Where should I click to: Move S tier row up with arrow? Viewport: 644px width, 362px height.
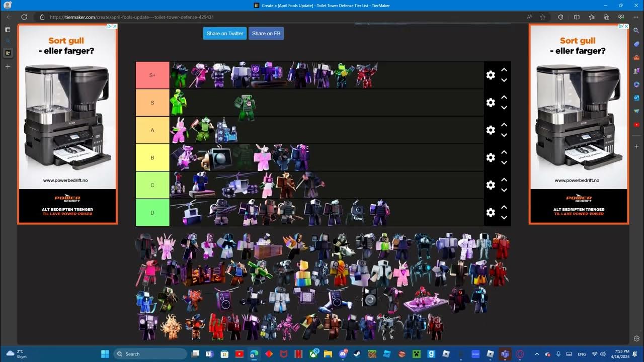pyautogui.click(x=504, y=97)
